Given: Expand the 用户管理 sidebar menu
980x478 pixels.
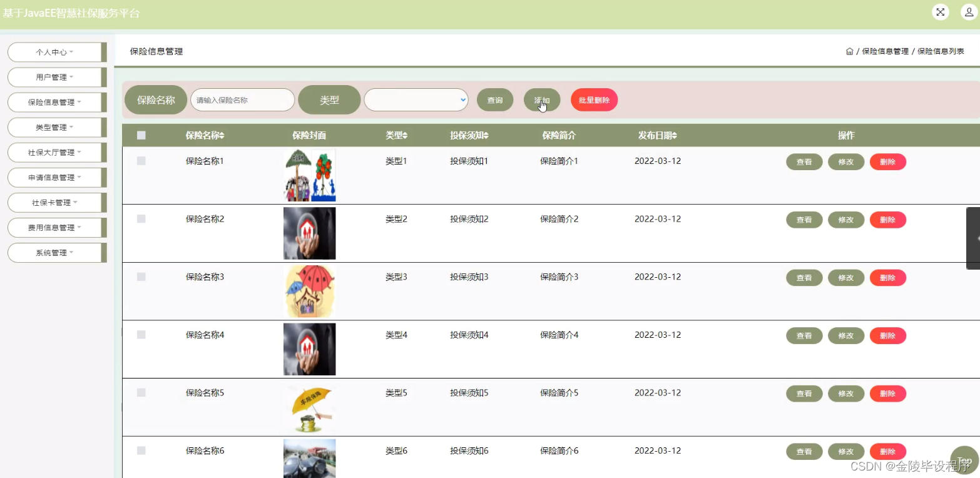Looking at the screenshot, I should coord(56,77).
